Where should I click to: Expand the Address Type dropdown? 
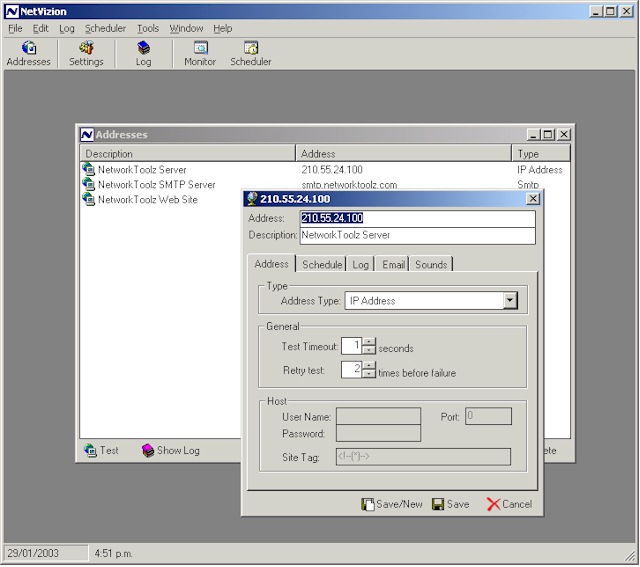tap(510, 300)
